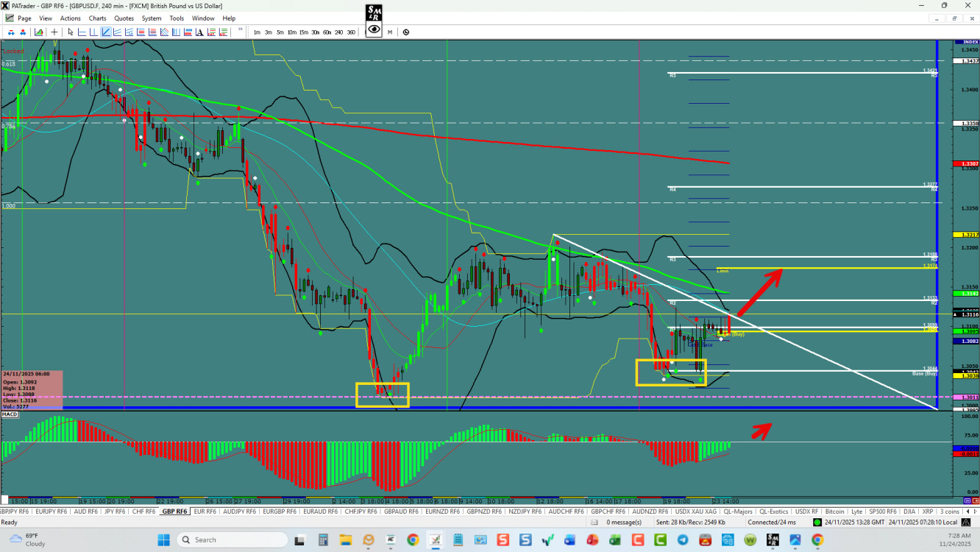Select the arrow pointer tool
The width and height of the screenshot is (980, 552).
click(x=71, y=32)
